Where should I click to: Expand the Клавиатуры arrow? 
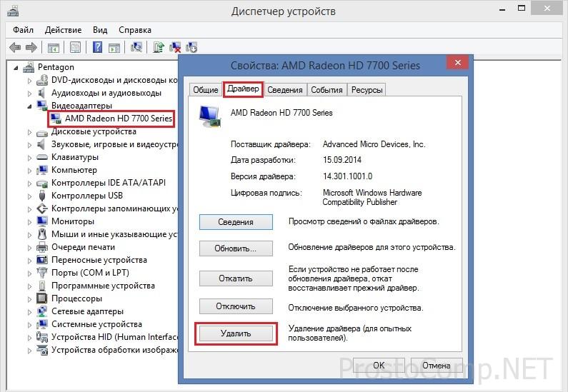coord(30,158)
